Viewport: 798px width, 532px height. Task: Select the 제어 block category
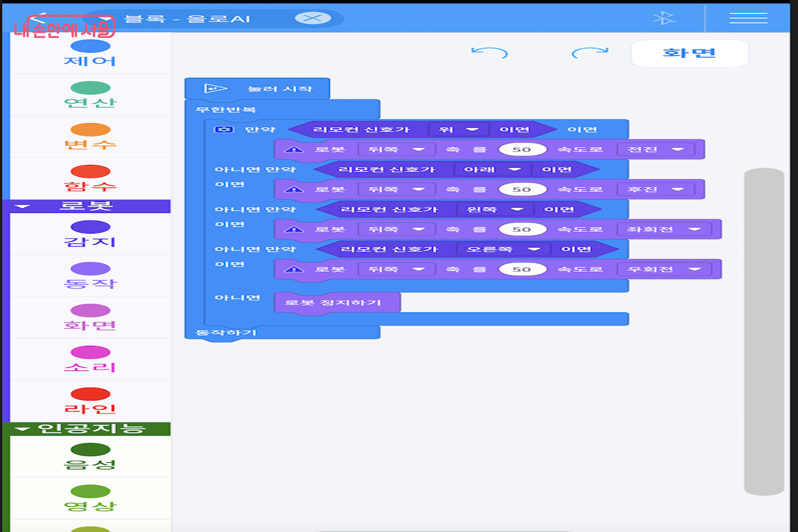point(90,53)
